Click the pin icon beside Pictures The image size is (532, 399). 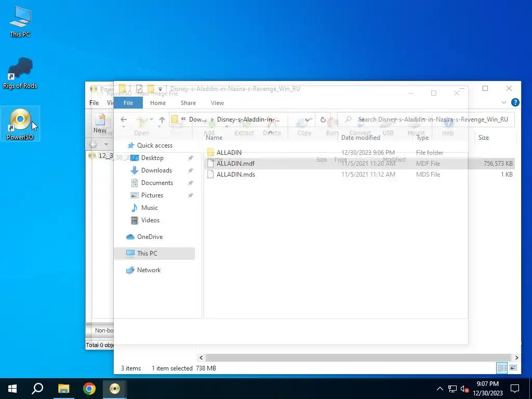click(x=191, y=195)
